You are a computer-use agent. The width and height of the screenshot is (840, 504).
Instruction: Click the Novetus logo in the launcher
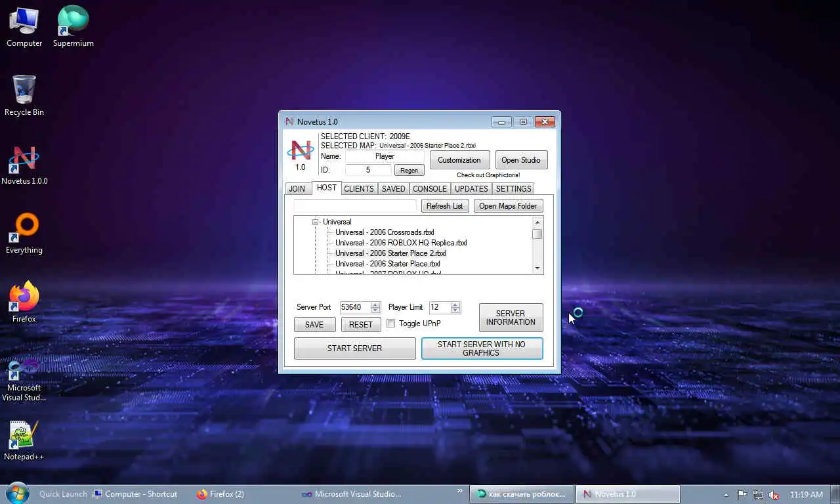tap(301, 150)
